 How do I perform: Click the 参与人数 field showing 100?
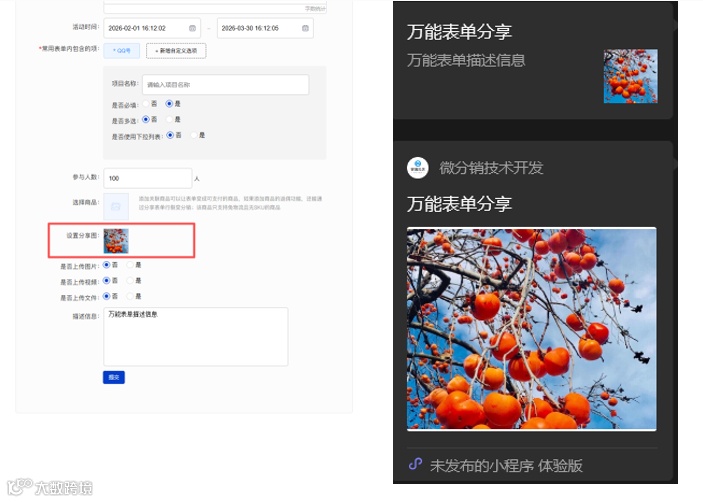tap(148, 178)
